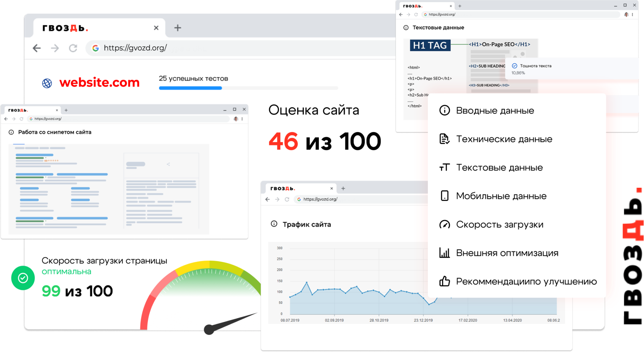The image size is (644, 352).
Task: Go back in the text data window
Action: click(x=401, y=15)
